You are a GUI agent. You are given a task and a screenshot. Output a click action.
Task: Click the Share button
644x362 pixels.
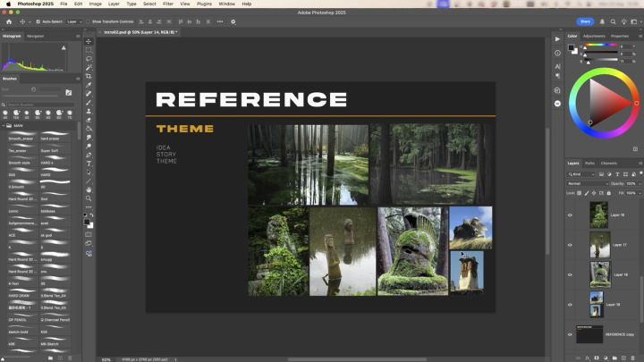585,21
